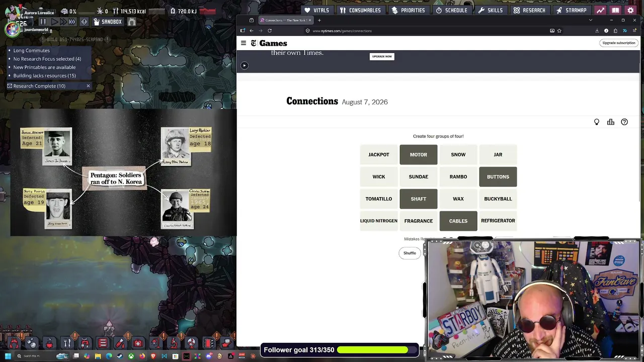This screenshot has height=362, width=644.
Task: Deselect the MOTOR word tile
Action: coord(419,155)
